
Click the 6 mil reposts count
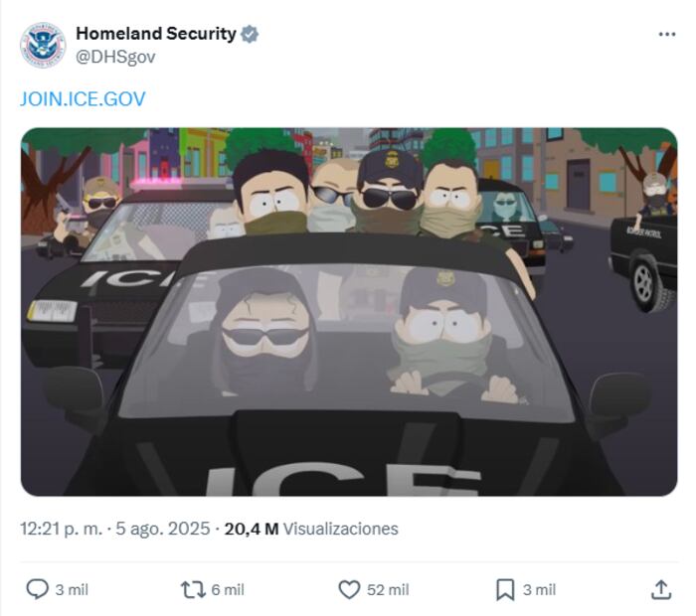[228, 590]
